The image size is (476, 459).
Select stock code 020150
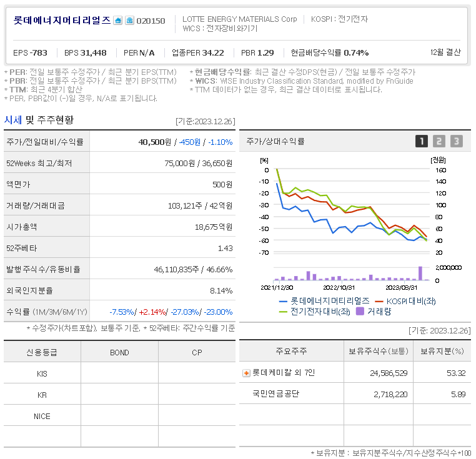(x=151, y=21)
